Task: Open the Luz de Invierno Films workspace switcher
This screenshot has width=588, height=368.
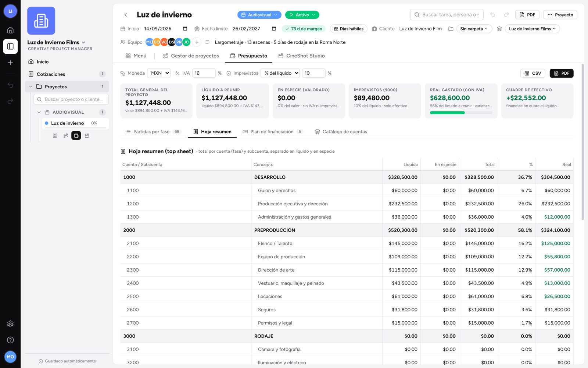Action: point(56,42)
